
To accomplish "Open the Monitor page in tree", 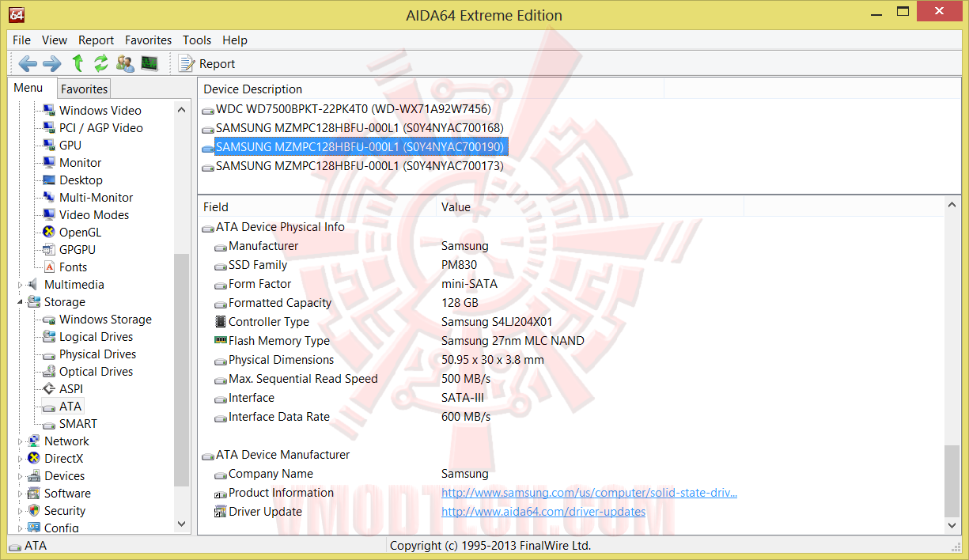I will [x=80, y=163].
